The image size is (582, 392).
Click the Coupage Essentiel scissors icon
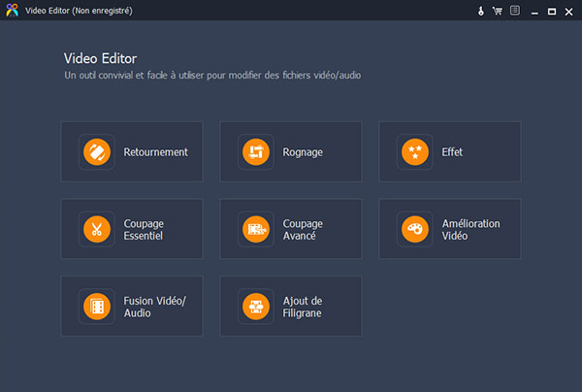tap(97, 229)
